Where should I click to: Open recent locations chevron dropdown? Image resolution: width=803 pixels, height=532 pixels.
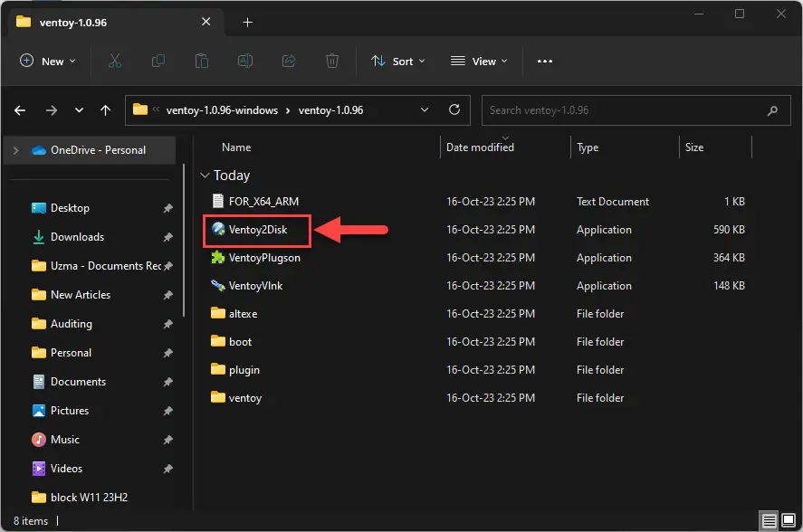tap(79, 110)
